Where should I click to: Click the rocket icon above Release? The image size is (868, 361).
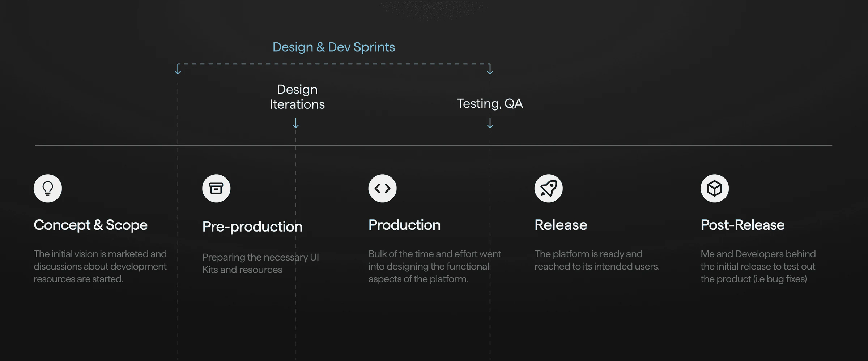(548, 188)
